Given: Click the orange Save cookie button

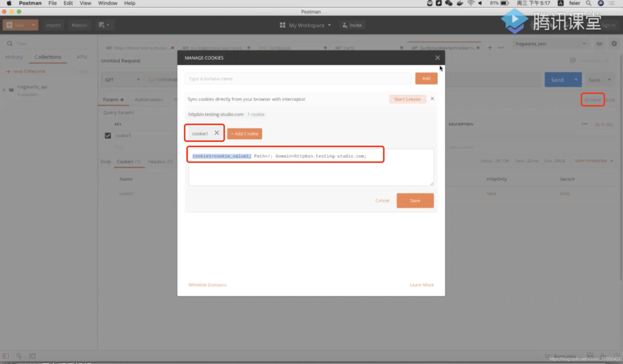Looking at the screenshot, I should [x=415, y=200].
